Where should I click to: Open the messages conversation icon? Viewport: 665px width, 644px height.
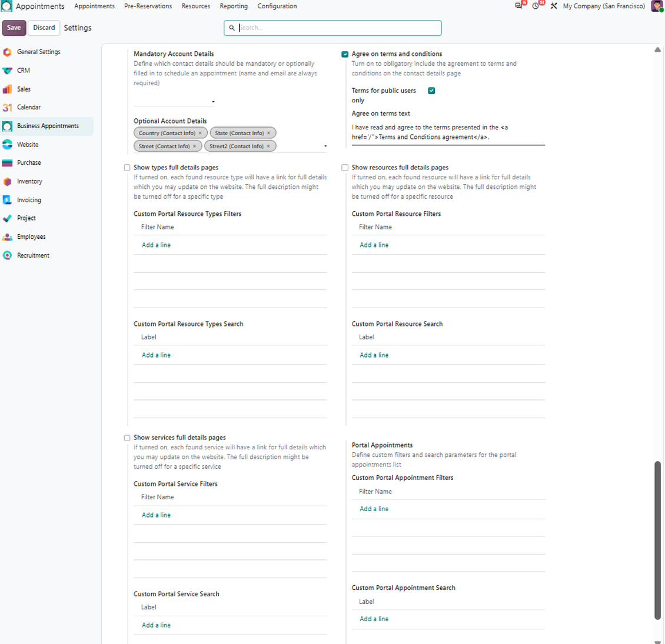point(518,6)
